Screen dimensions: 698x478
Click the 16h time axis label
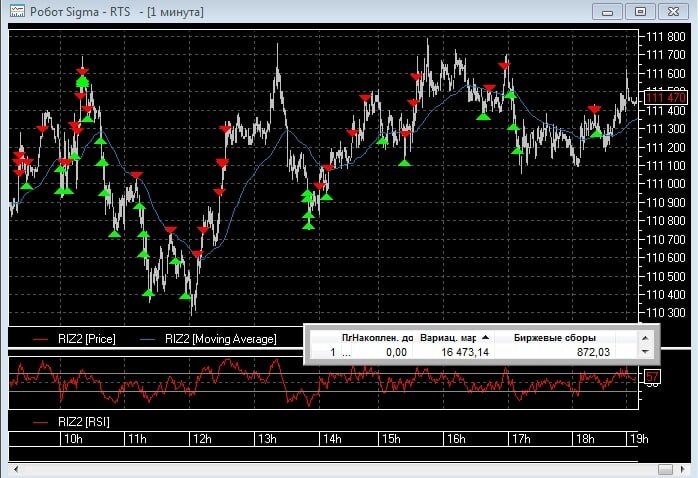[456, 439]
